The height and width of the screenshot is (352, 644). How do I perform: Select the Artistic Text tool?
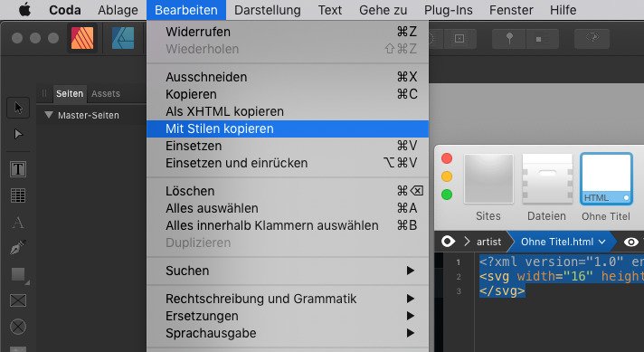[18, 223]
